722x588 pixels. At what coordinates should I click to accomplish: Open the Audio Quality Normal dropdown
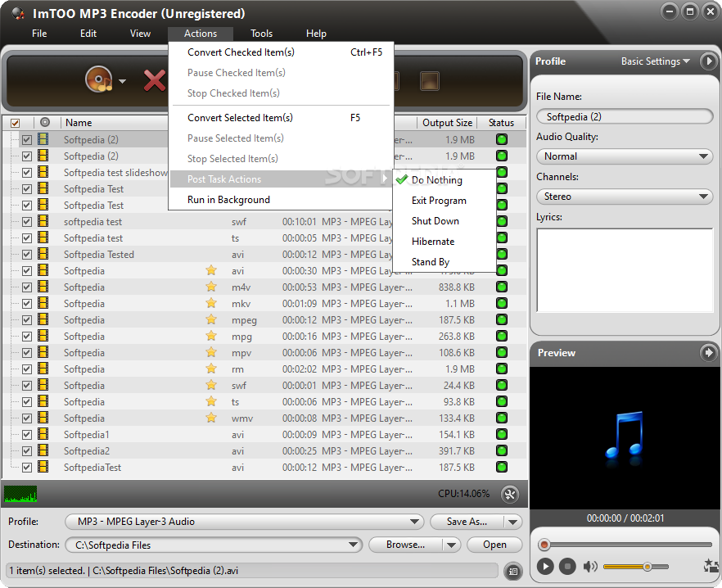[625, 156]
